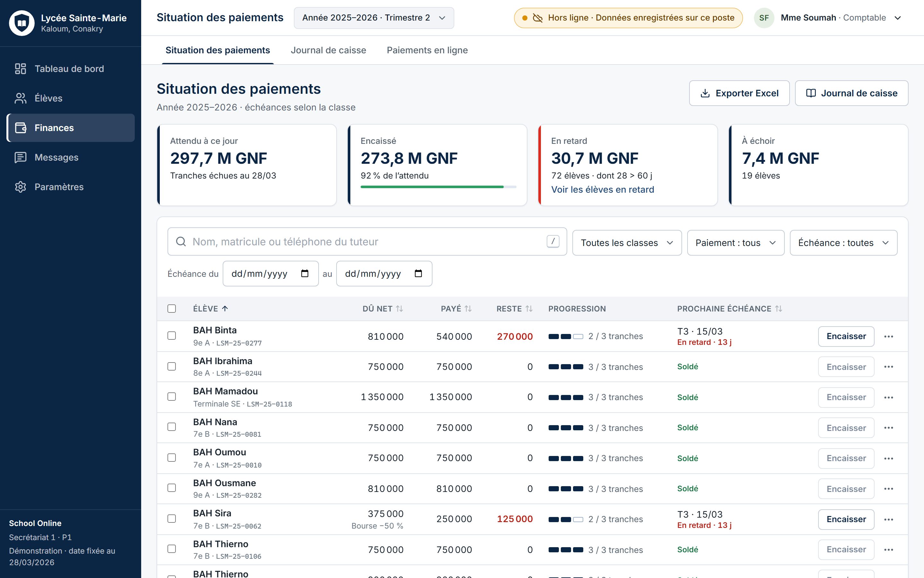Viewport: 924px width, 578px height.
Task: Sort table by Payé column
Action: pyautogui.click(x=456, y=309)
